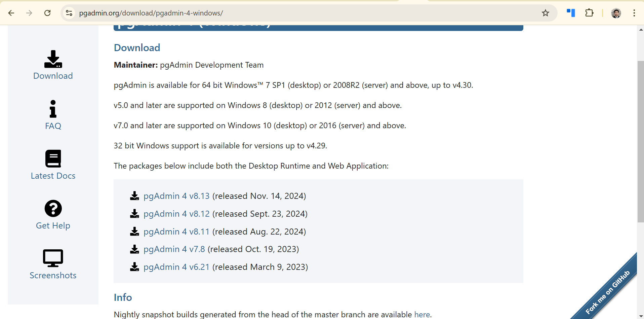Viewport: 644px width, 319px height.
Task: Click download icon beside pgAdmin 4 v8.13
Action: coord(134,196)
